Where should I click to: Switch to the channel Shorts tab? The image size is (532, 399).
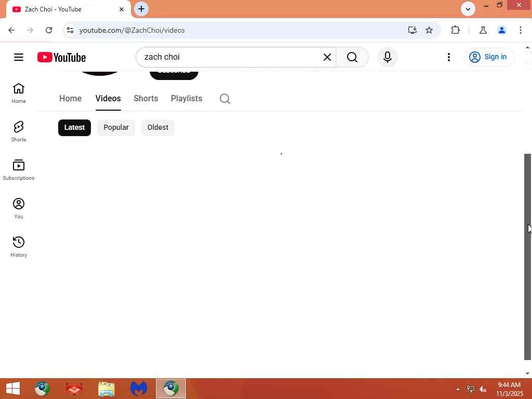146,98
